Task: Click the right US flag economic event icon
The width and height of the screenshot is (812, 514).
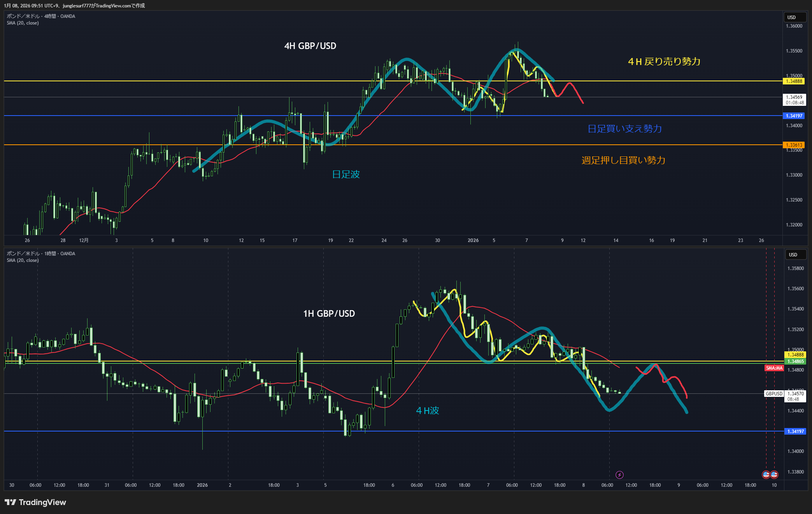Action: click(x=774, y=474)
